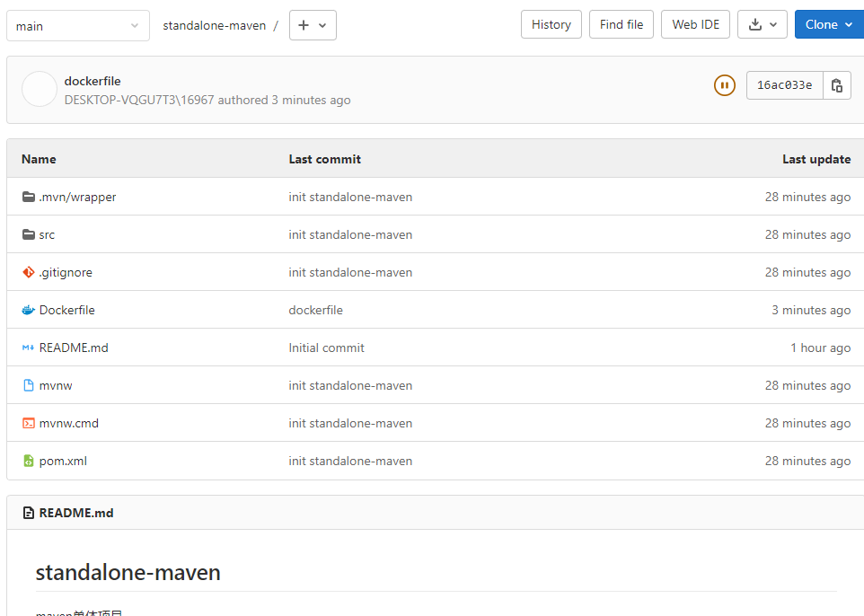
Task: View the paused pipeline status icon
Action: (725, 85)
